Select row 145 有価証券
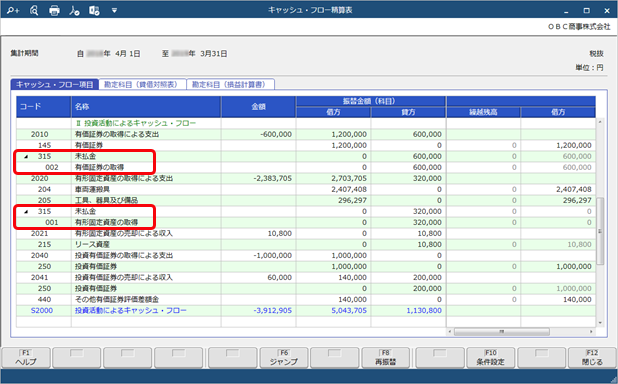This screenshot has height=384, width=618. pos(306,145)
